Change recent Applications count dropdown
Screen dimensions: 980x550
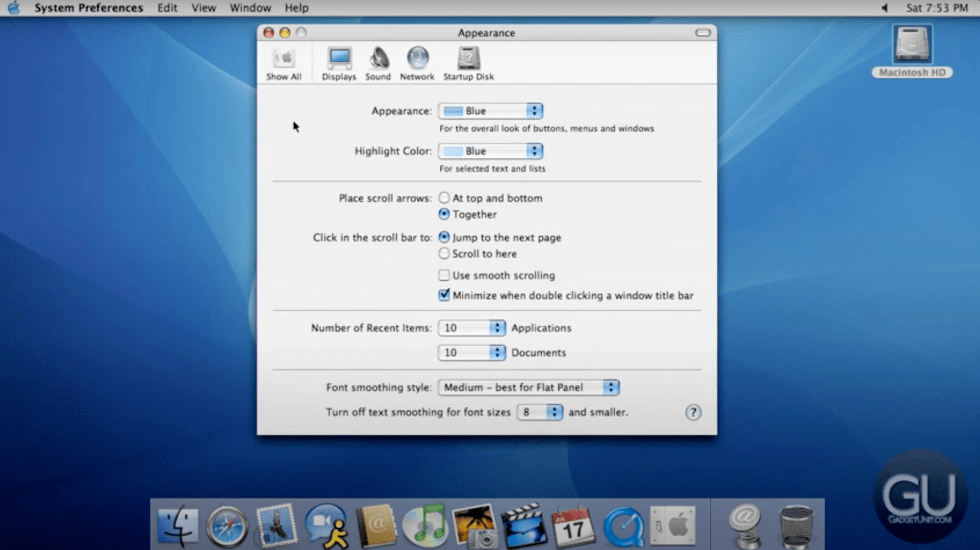(x=472, y=328)
